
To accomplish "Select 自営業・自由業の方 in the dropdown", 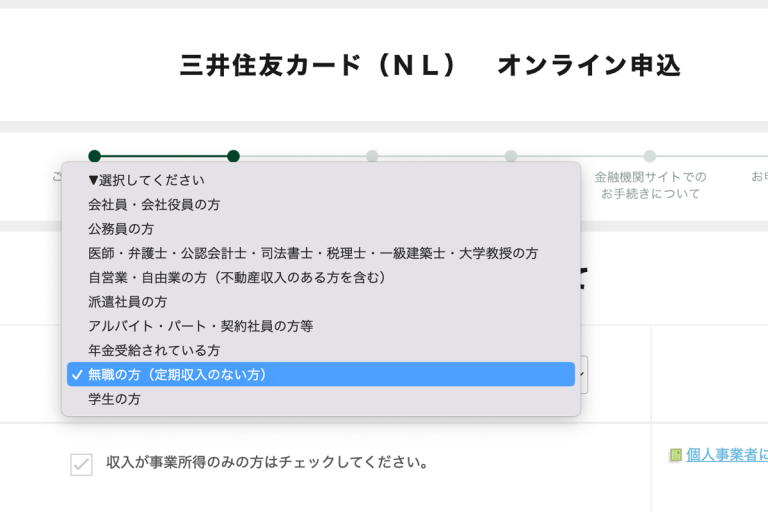I will (237, 277).
